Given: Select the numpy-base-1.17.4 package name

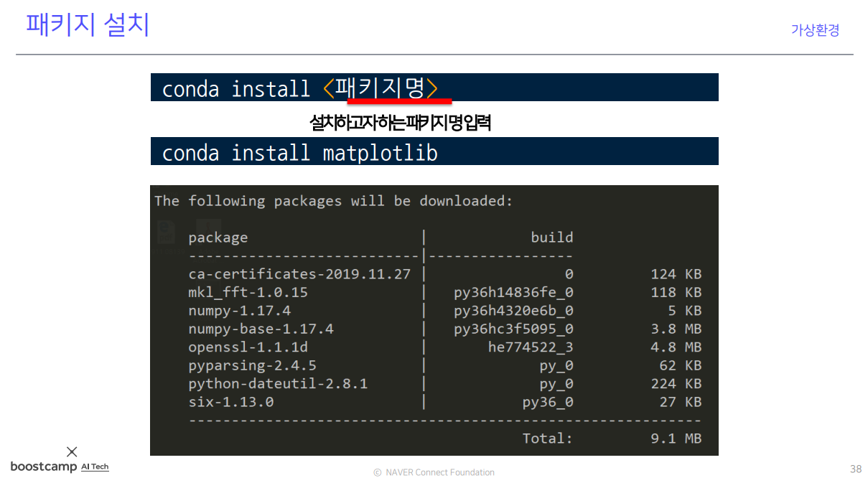Looking at the screenshot, I should point(261,329).
